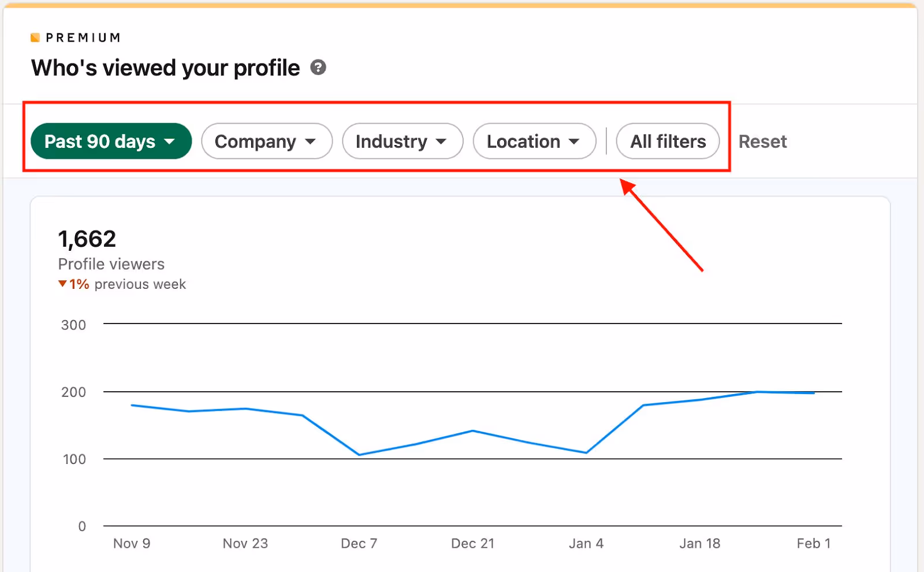The height and width of the screenshot is (572, 924).
Task: Click the chevron inside Location filter
Action: pos(575,141)
